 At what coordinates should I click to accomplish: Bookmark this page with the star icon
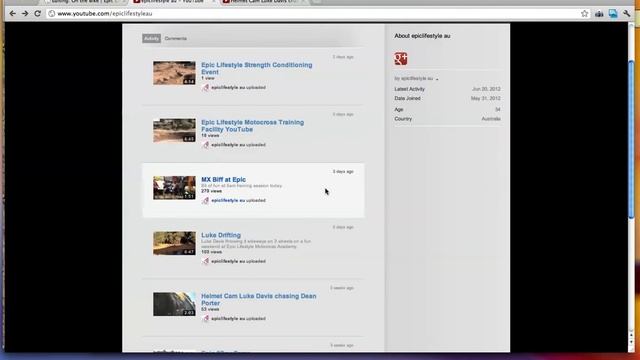point(584,13)
